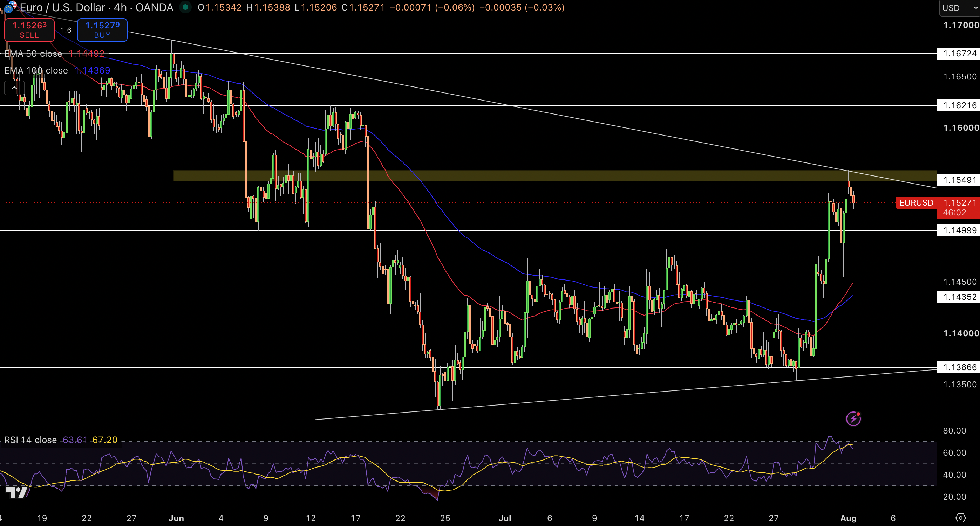Click the 1.16000 price scale label
Viewport: 980px width, 526px height.
click(x=961, y=128)
